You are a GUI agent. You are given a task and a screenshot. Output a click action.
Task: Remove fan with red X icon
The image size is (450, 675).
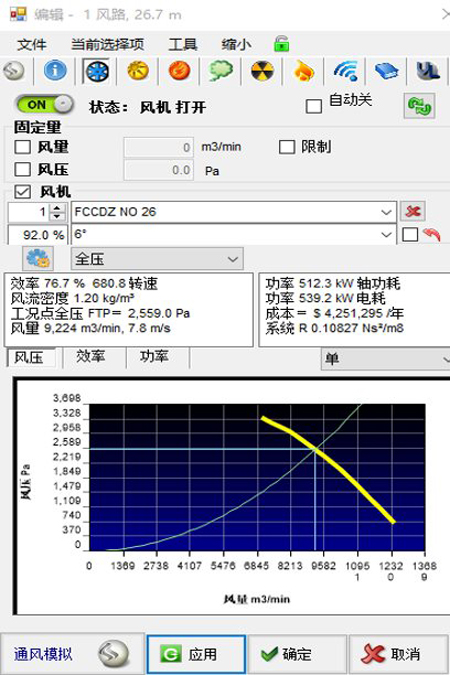(413, 211)
